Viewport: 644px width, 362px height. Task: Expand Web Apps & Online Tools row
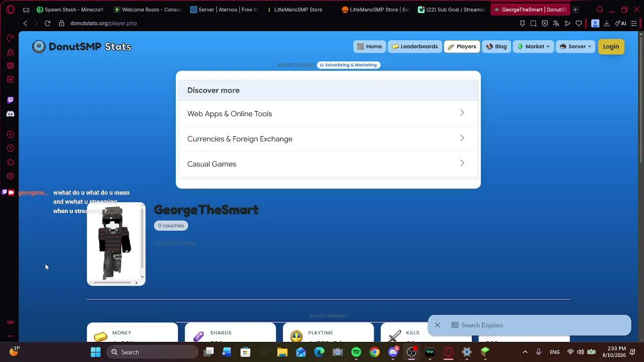click(x=328, y=114)
